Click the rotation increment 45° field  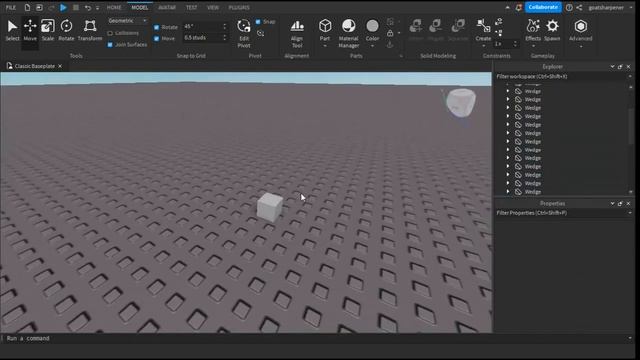click(205, 26)
